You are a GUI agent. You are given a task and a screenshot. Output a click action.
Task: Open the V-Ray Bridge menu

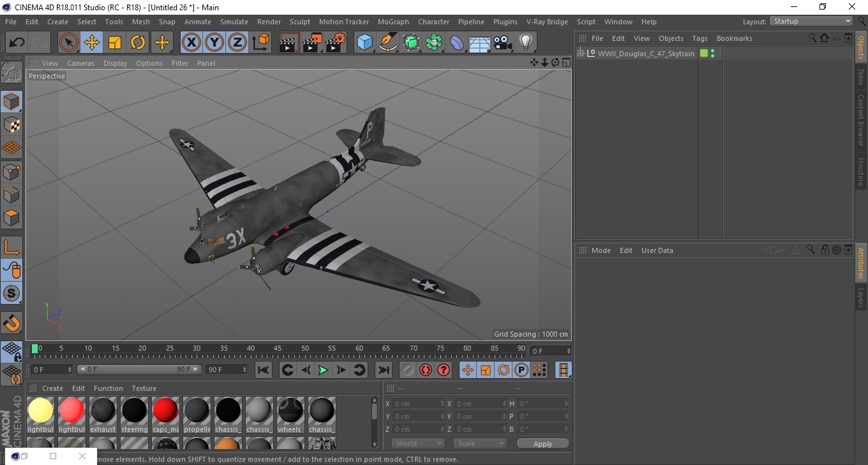547,22
